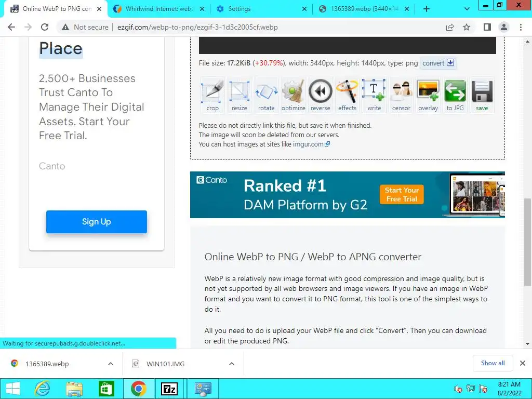Click the forward navigation arrow
This screenshot has height=399, width=532.
(28, 27)
